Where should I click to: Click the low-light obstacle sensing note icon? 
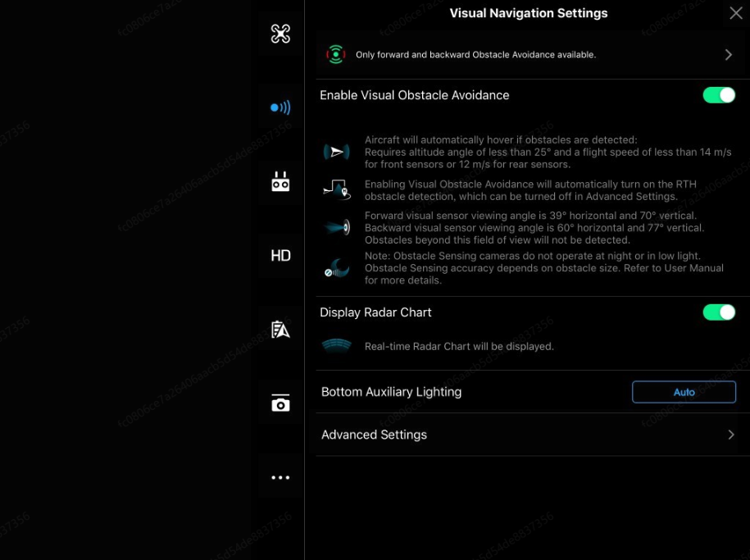[x=338, y=266]
